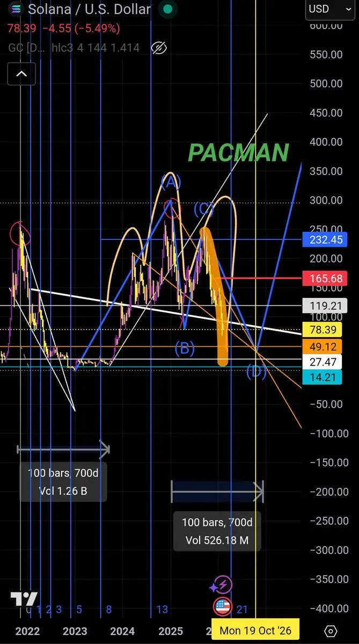Select the date range box with Vol 1.26 B
The height and width of the screenshot is (644, 359).
(x=63, y=482)
